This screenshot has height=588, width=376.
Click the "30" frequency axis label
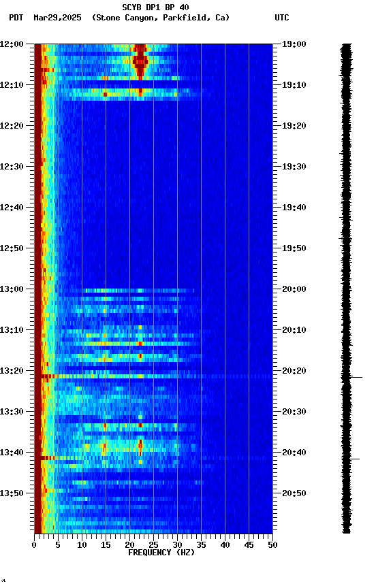[x=177, y=545]
